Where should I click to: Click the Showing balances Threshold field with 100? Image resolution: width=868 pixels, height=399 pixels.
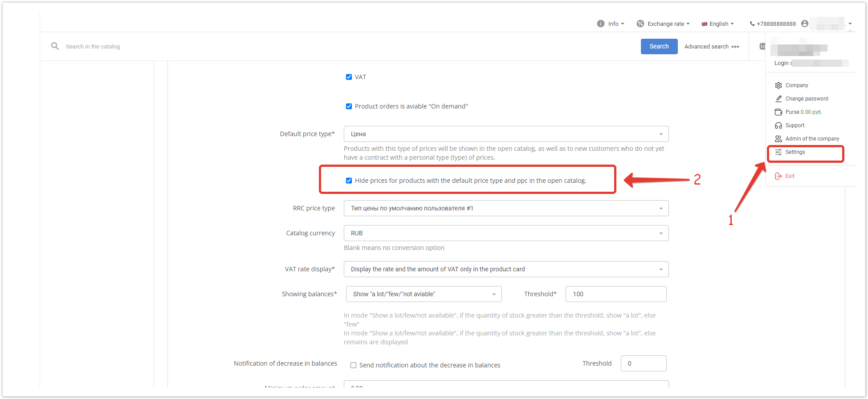point(616,294)
